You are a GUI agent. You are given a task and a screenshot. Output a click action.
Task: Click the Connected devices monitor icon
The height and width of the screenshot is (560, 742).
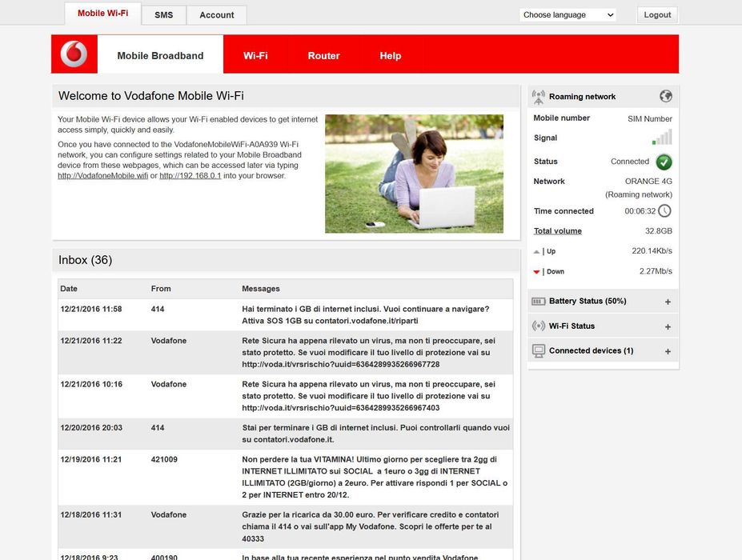click(539, 351)
